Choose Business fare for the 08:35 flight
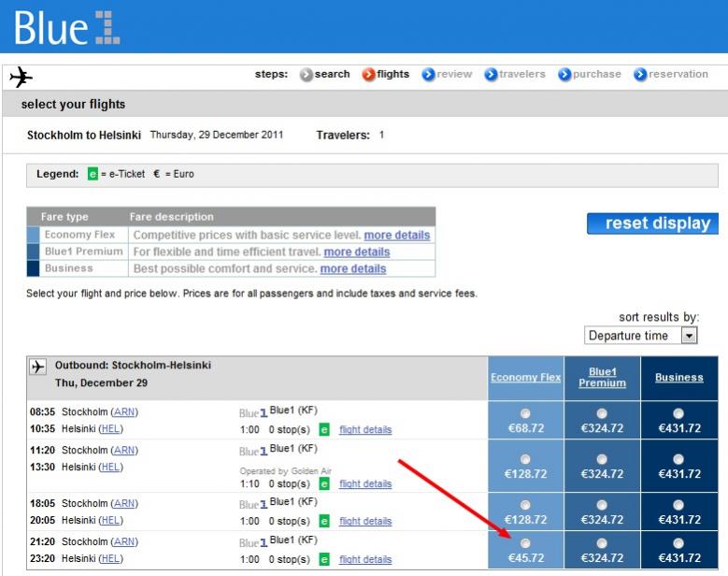 click(678, 413)
